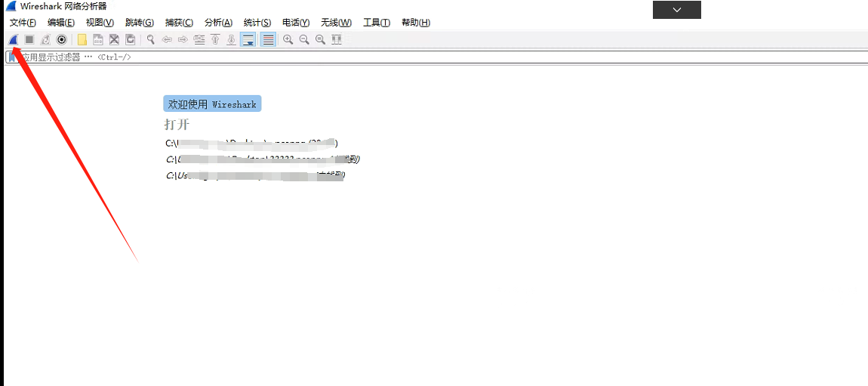Start capturing packets with shark fin icon
Screen dimensions: 868x386
point(14,39)
